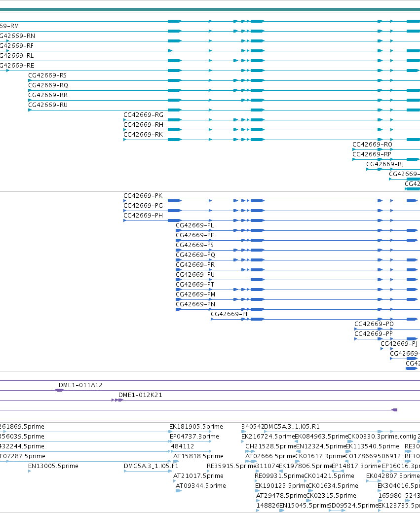Click EST label EN13005.5prime

pos(53,466)
